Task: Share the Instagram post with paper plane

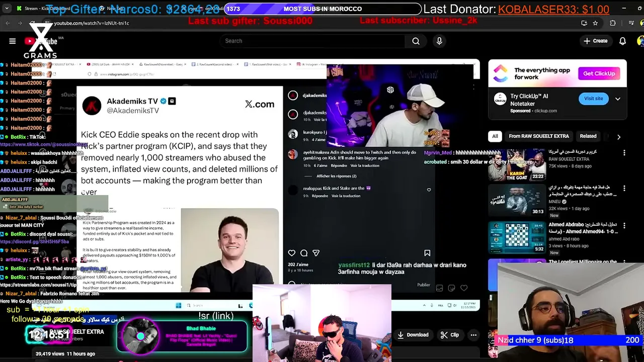Action: click(x=316, y=253)
